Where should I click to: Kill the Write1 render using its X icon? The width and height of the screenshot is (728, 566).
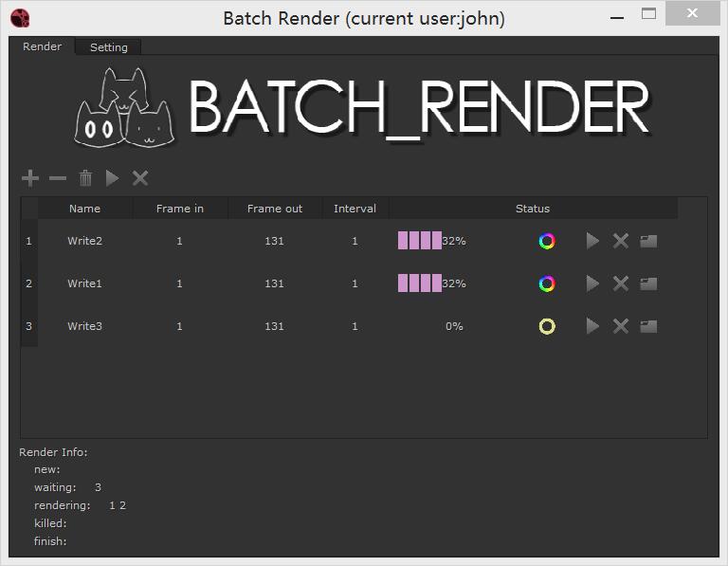tap(621, 283)
